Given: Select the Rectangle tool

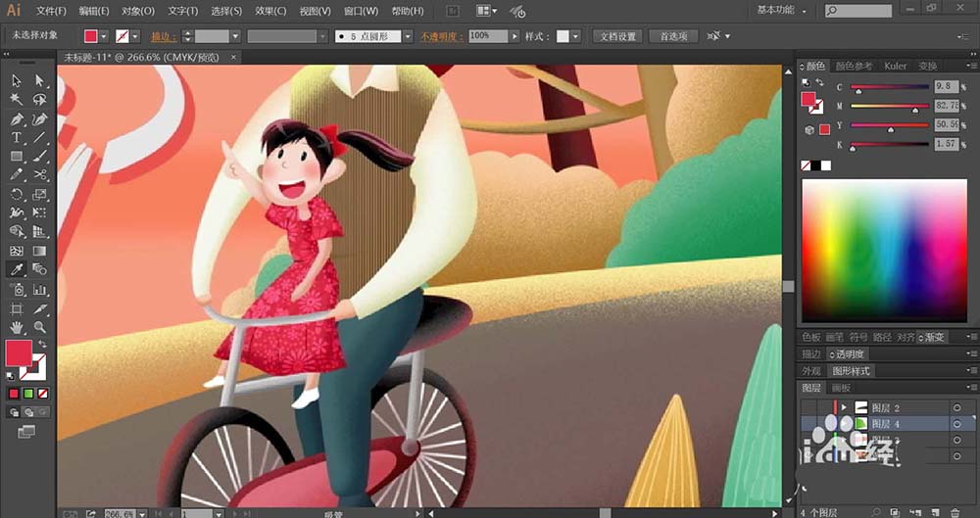Looking at the screenshot, I should coord(17,157).
